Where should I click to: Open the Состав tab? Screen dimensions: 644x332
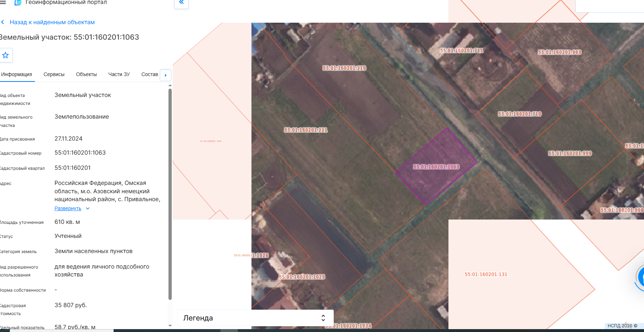tap(150, 74)
